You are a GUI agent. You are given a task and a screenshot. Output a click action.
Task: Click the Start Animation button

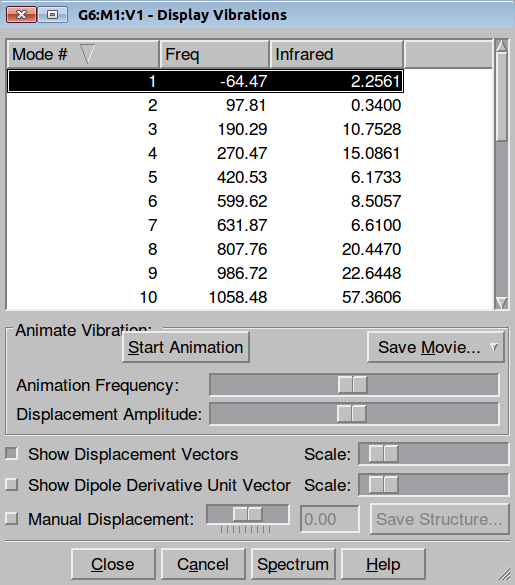[x=186, y=347]
